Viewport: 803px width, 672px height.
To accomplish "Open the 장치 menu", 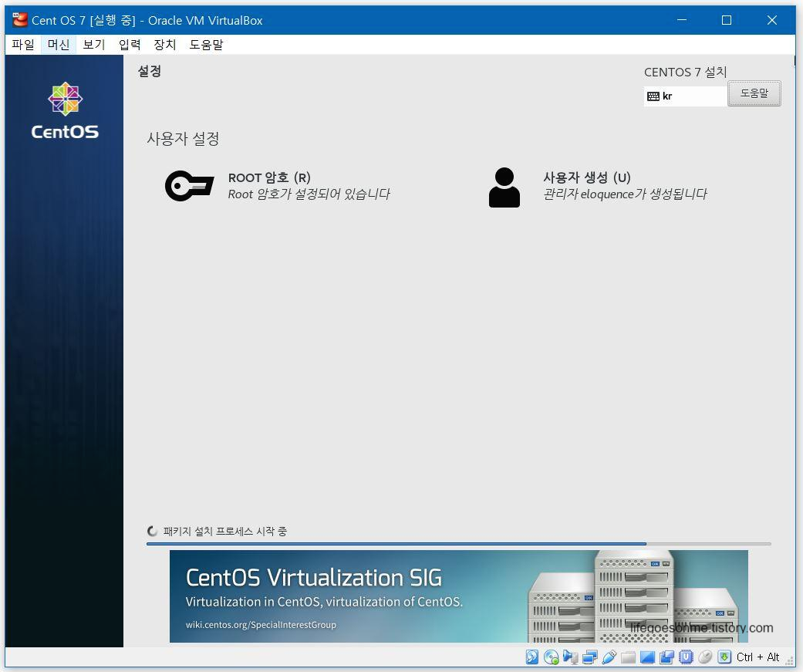I will (165, 45).
